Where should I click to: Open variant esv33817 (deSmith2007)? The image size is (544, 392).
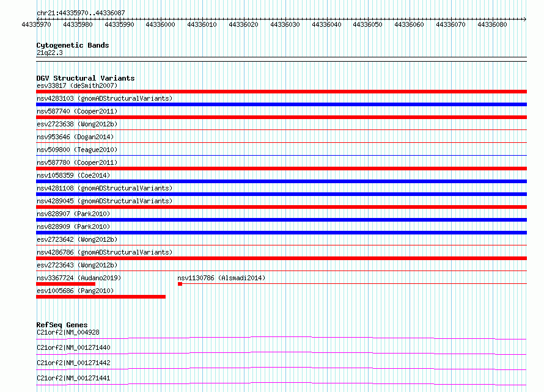[77, 85]
